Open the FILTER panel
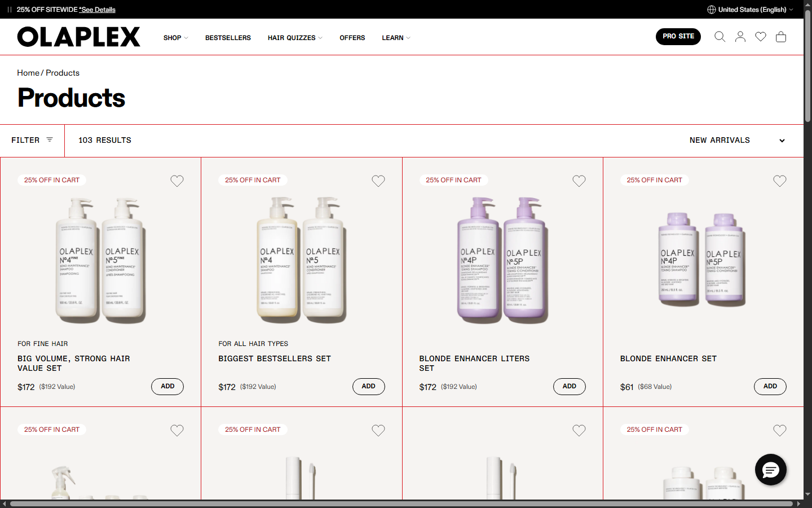 [32, 140]
